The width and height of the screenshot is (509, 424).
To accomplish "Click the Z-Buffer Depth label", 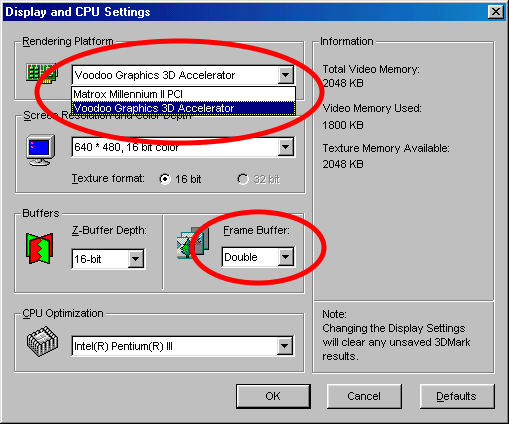I will [x=109, y=230].
